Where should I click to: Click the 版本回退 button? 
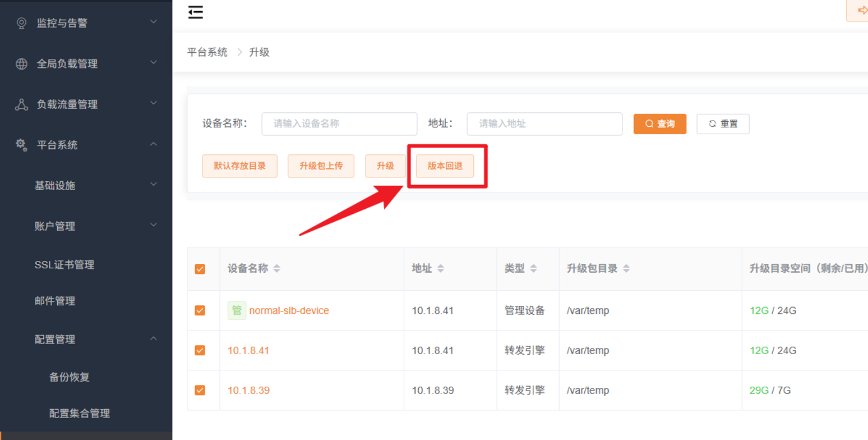(x=445, y=166)
